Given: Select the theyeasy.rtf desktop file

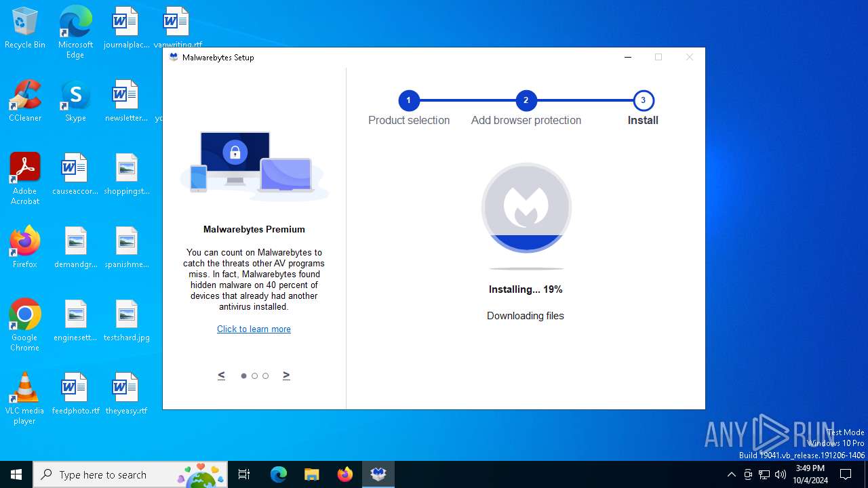Looking at the screenshot, I should (x=127, y=394).
